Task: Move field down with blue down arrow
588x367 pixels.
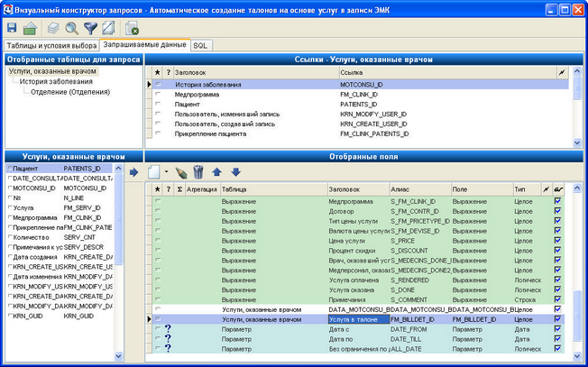Action: 235,172
